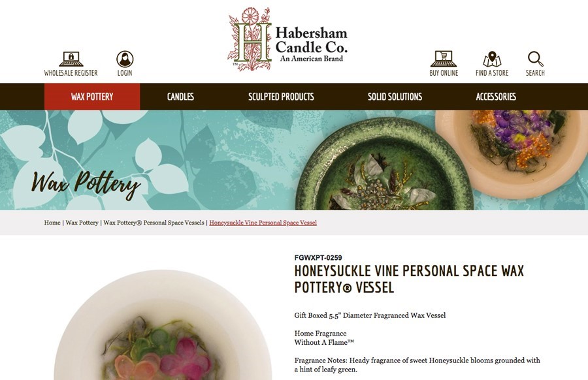Follow the Home breadcrumb link
The image size is (588, 380).
click(52, 223)
